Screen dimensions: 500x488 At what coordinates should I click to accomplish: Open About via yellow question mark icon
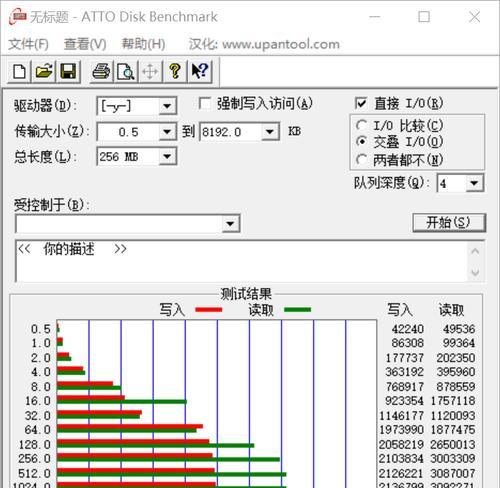[175, 71]
